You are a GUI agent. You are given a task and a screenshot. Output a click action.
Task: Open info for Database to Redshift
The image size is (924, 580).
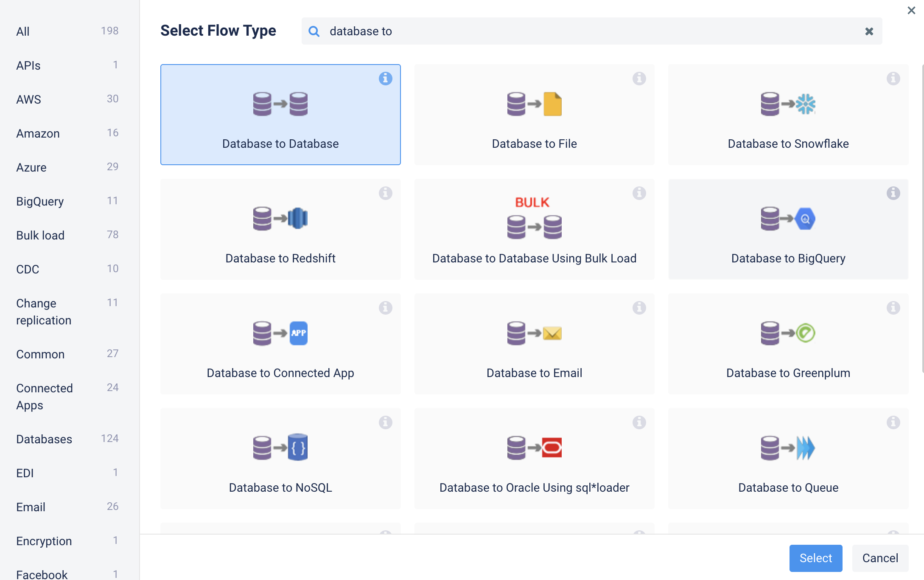click(x=385, y=193)
